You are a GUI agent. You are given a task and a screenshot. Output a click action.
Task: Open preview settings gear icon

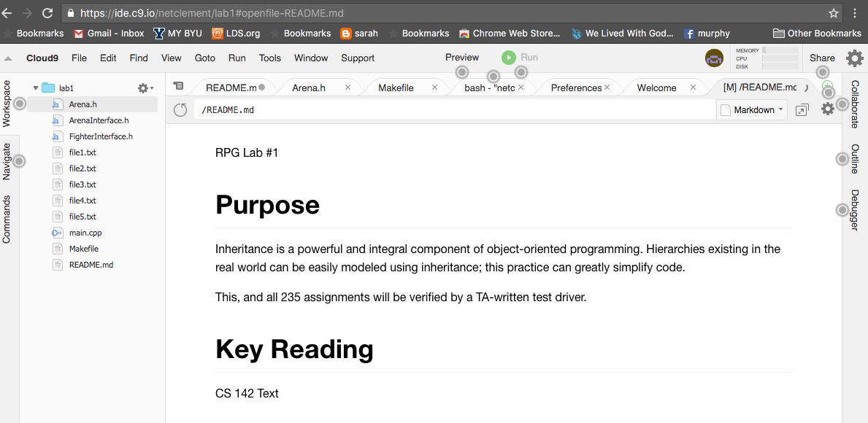[x=828, y=109]
